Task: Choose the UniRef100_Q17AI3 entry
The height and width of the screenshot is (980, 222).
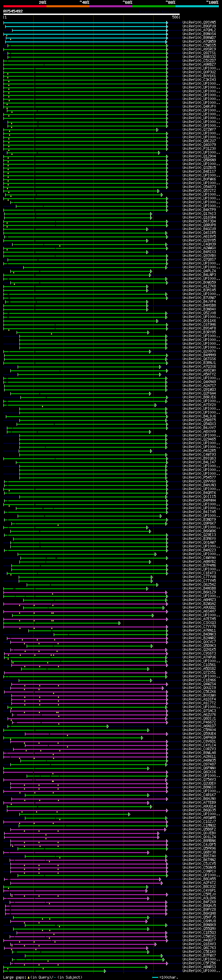Action: [x=199, y=213]
